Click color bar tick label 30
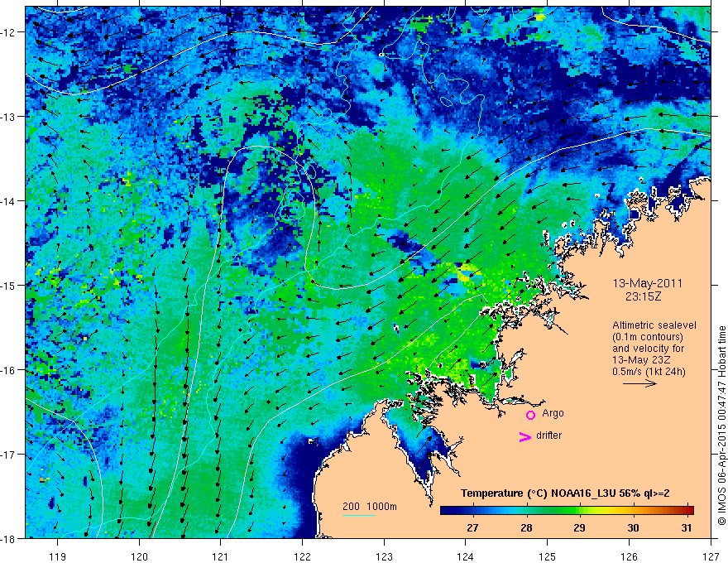Image resolution: width=728 pixels, height=563 pixels. 634,528
